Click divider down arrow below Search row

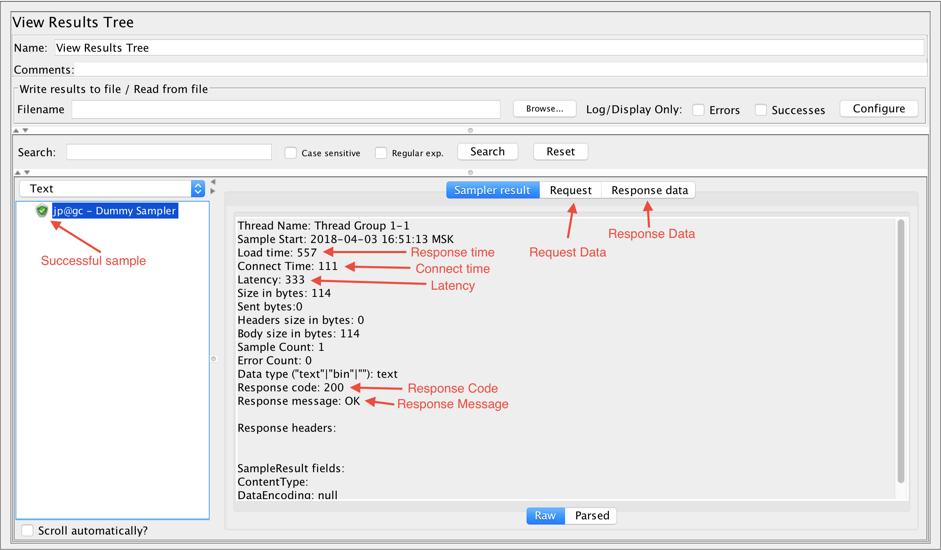(26, 172)
